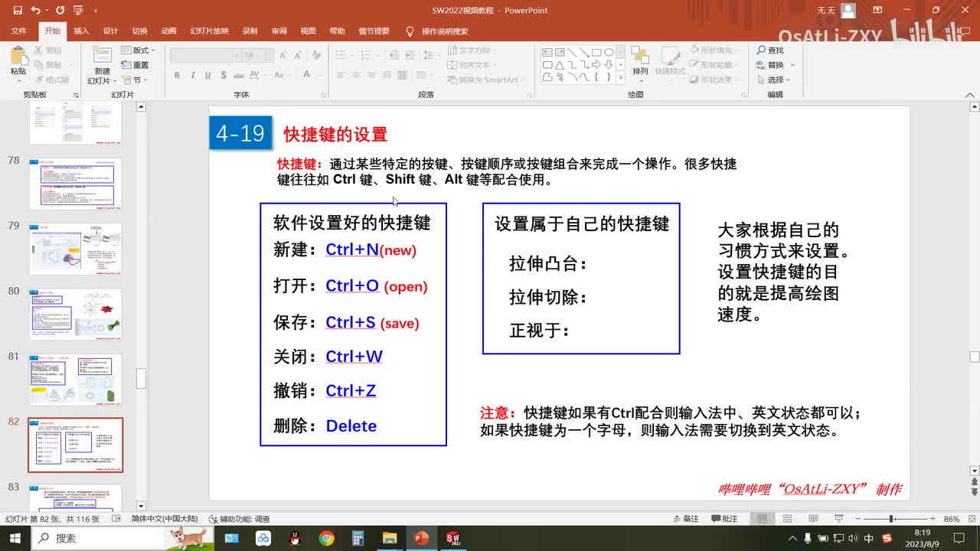Open Clipboard pane launcher

[x=76, y=95]
